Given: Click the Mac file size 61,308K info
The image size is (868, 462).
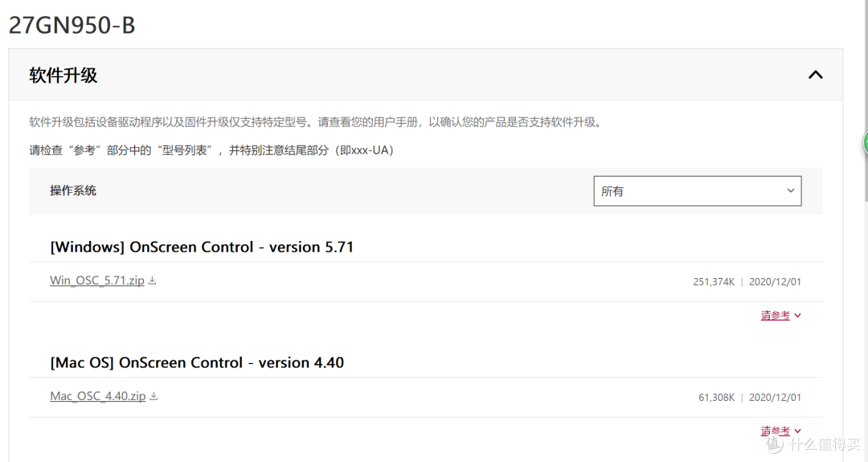Looking at the screenshot, I should (x=716, y=397).
